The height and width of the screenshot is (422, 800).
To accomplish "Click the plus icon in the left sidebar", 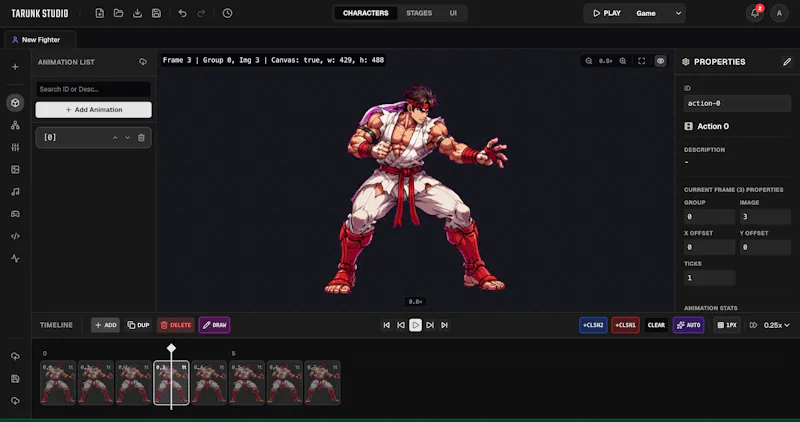I will 15,67.
